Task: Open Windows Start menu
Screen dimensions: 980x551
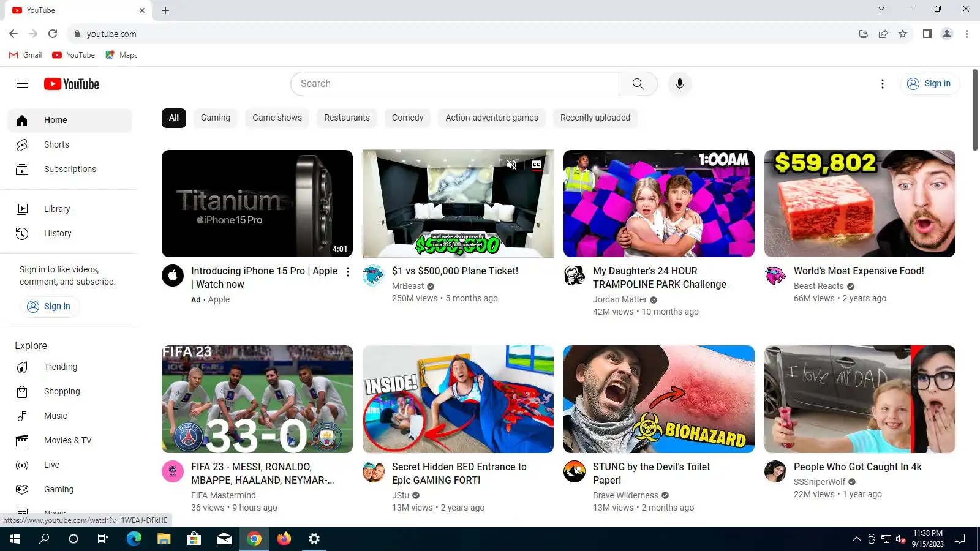Action: click(x=15, y=539)
